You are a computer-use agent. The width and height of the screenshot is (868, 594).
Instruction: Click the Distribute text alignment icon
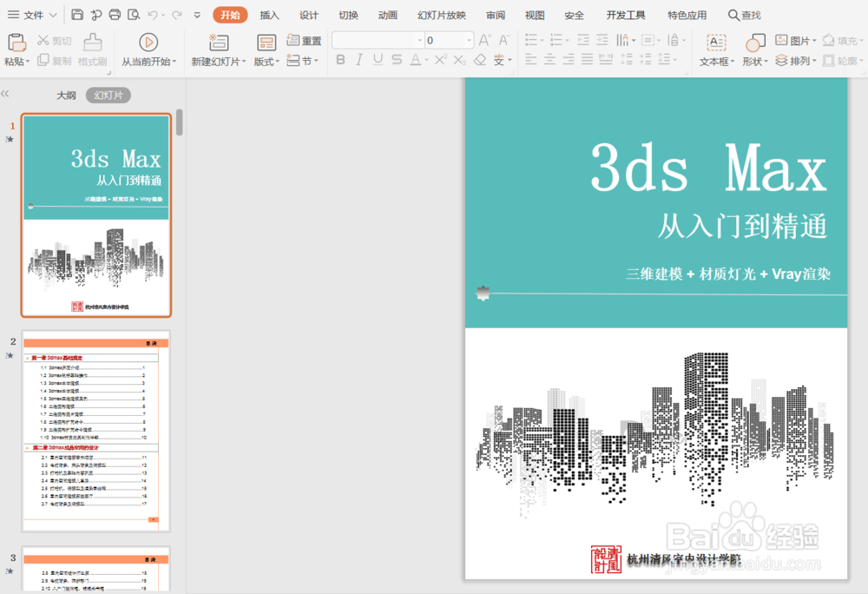(x=606, y=59)
